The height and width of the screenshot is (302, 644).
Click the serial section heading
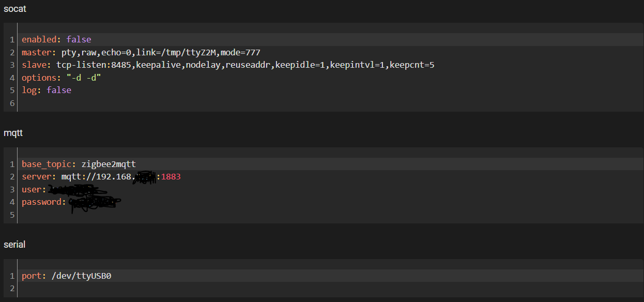(14, 245)
